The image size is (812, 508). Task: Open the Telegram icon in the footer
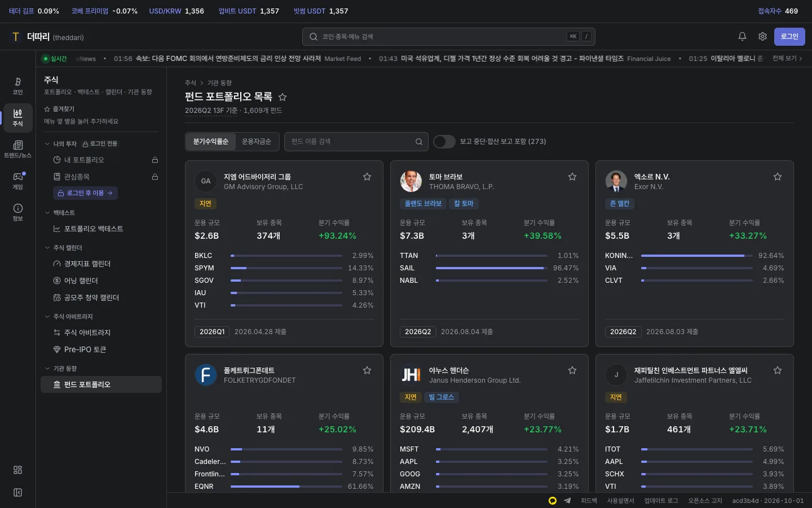[567, 501]
